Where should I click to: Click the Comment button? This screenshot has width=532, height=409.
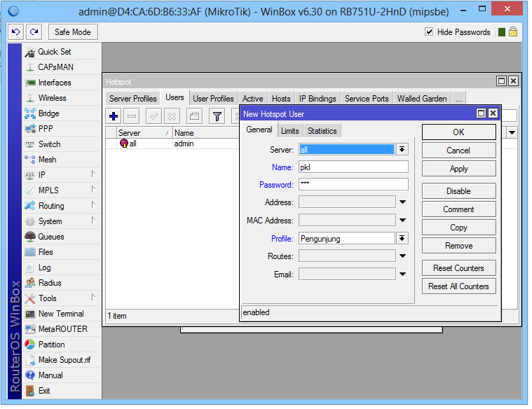[458, 209]
